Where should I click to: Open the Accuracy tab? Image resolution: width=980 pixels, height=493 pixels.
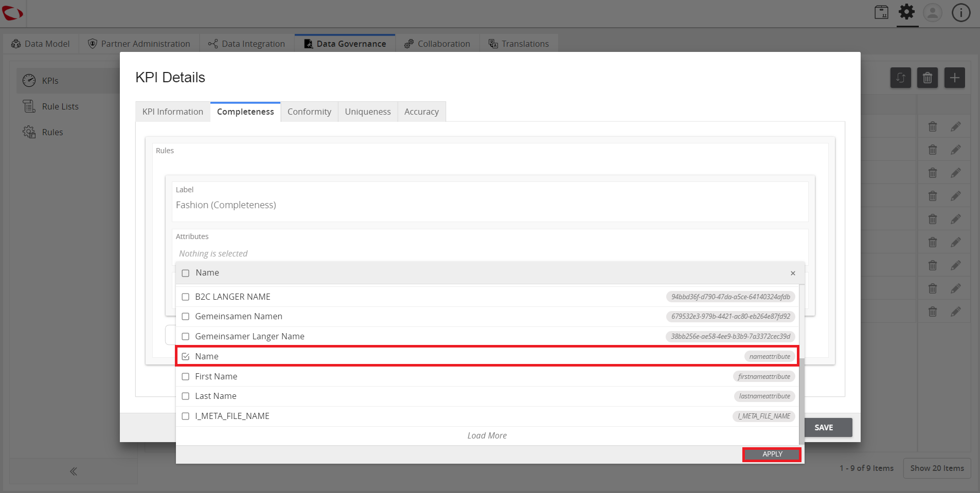[421, 112]
